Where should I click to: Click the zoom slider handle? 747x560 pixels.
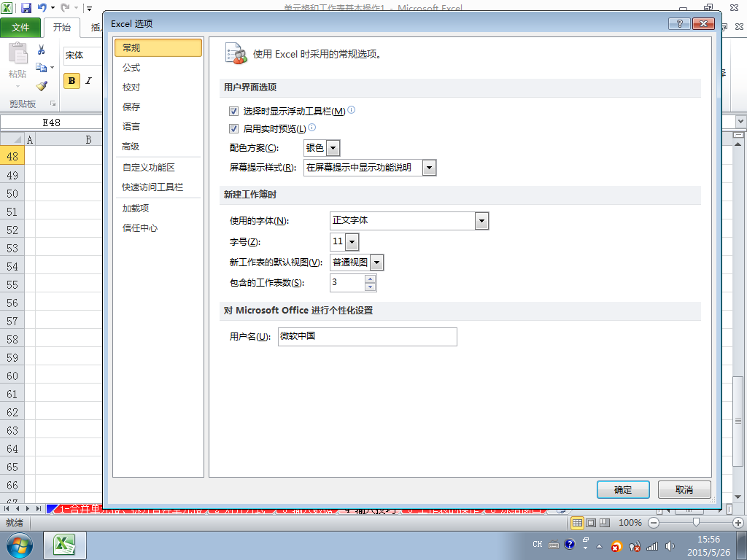click(x=696, y=522)
